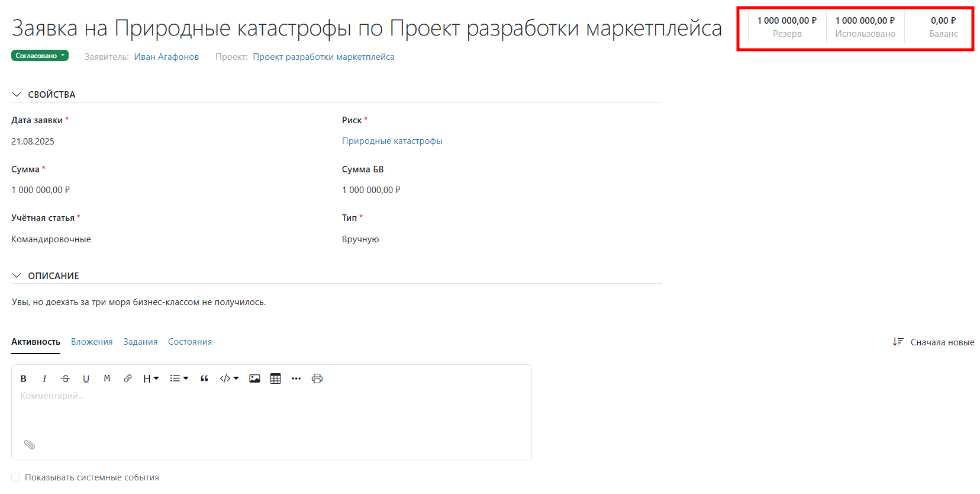
Task: Open the code block dropdown
Action: coord(229,378)
